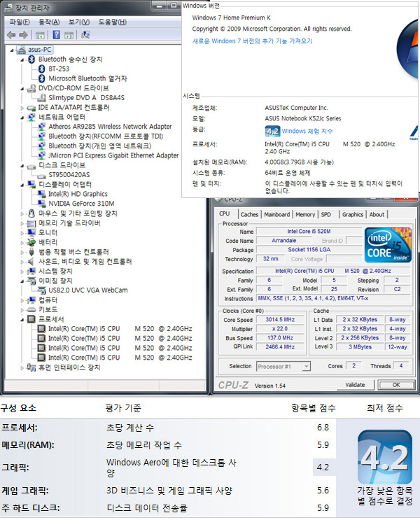Viewport: 420px width, 520px height.
Task: Switch to the About tab in CPU-Z
Action: 377,215
